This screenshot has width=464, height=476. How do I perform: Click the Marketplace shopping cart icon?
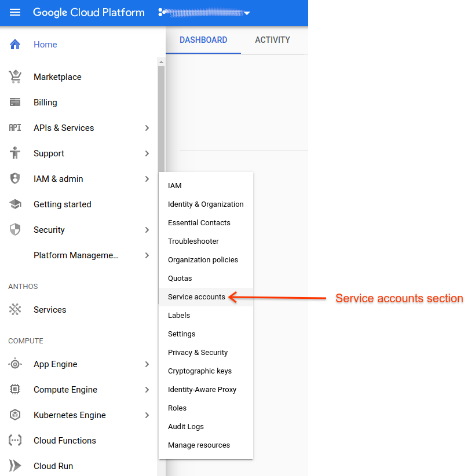click(15, 77)
